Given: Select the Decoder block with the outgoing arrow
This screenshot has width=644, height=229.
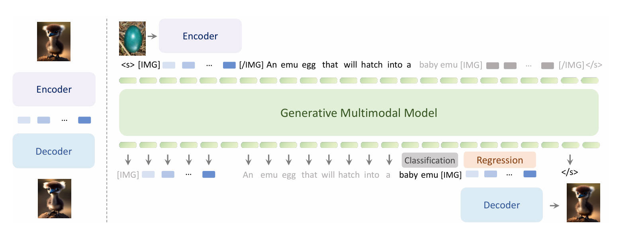Looking at the screenshot, I should (501, 205).
